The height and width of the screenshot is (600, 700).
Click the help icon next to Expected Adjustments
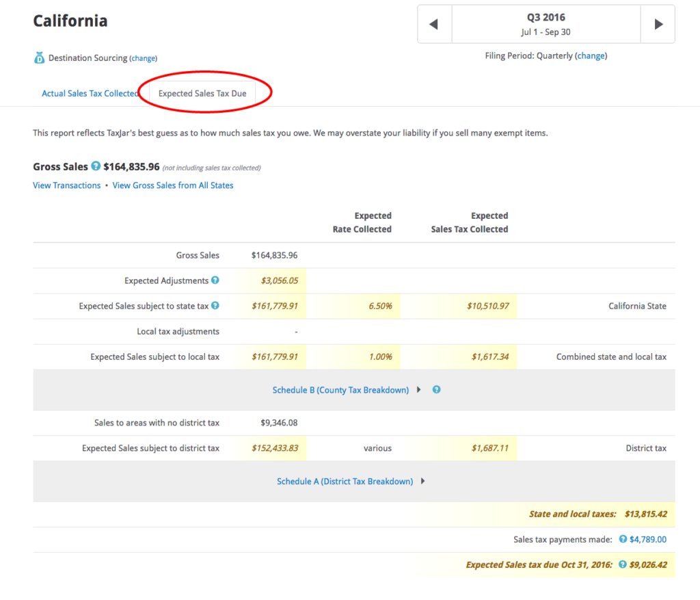coord(215,281)
